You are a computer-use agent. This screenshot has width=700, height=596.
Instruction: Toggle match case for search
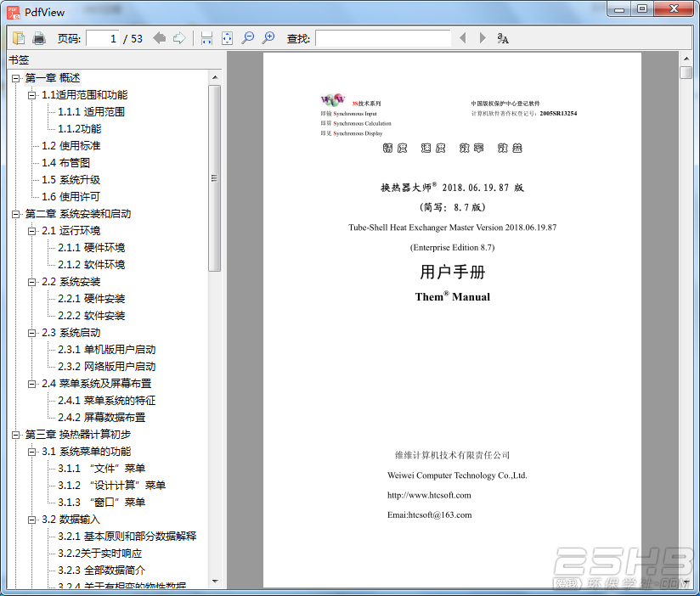[503, 38]
